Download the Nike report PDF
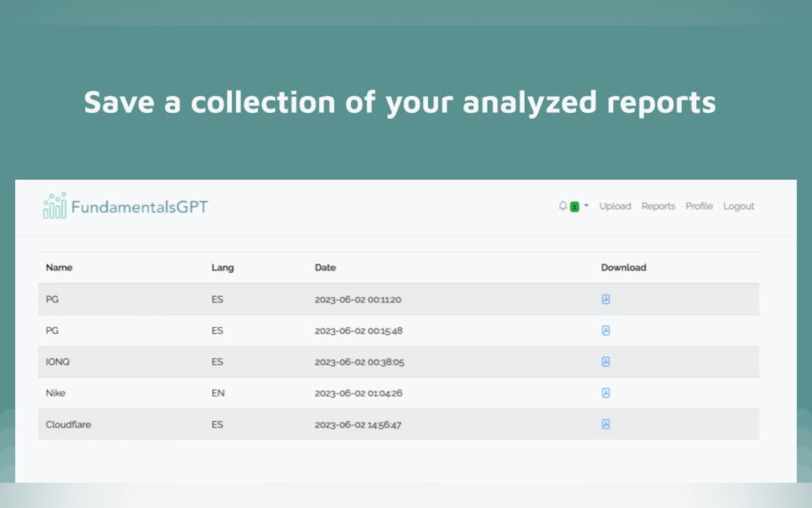This screenshot has height=508, width=812. pyautogui.click(x=605, y=393)
